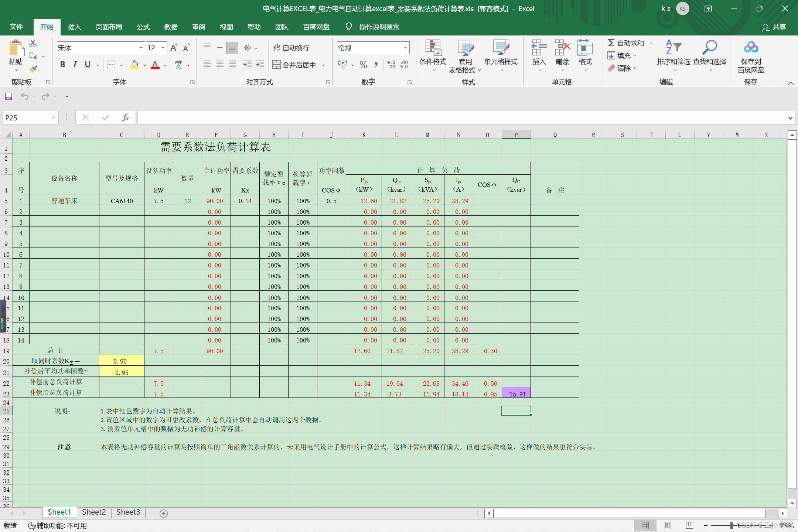This screenshot has height=532, width=798.
Task: Click the Save icon in quick access toolbar
Action: point(8,96)
